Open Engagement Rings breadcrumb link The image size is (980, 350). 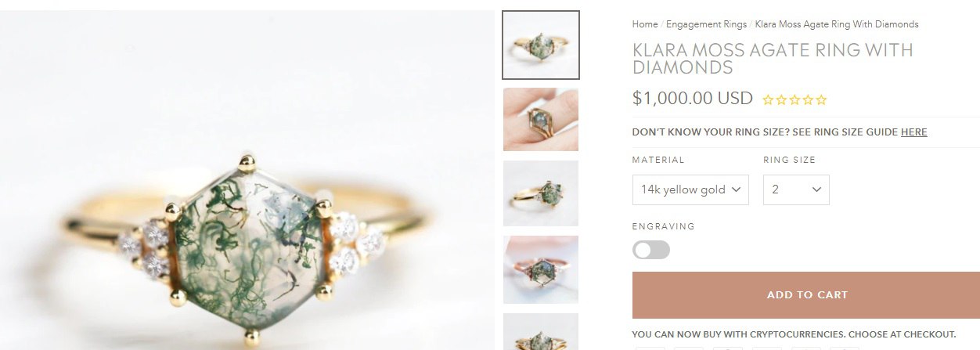(x=706, y=24)
